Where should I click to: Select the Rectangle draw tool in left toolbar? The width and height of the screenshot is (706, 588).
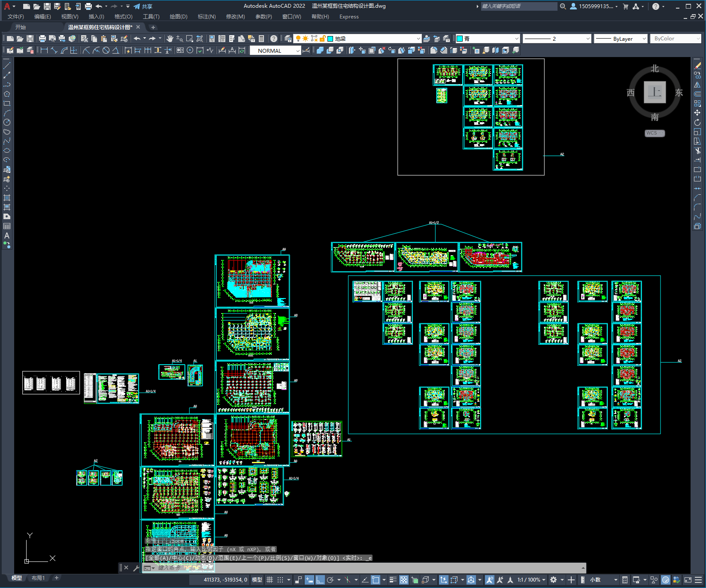tap(7, 103)
